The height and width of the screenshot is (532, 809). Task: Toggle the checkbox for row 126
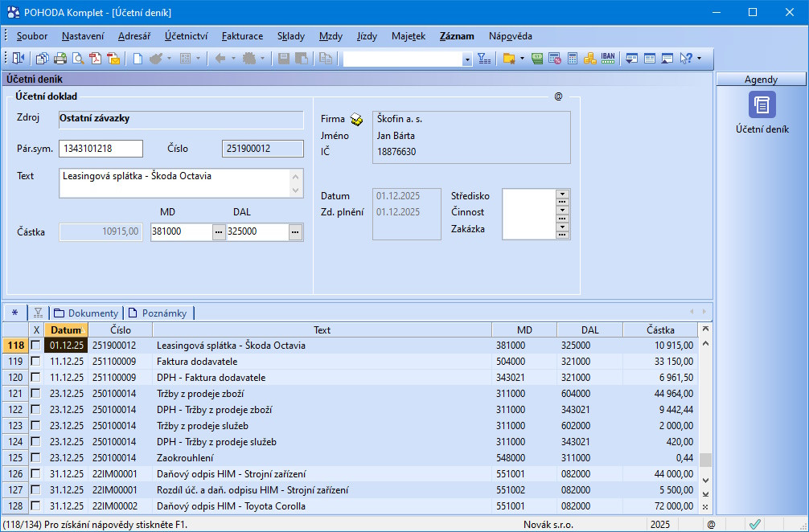click(35, 474)
